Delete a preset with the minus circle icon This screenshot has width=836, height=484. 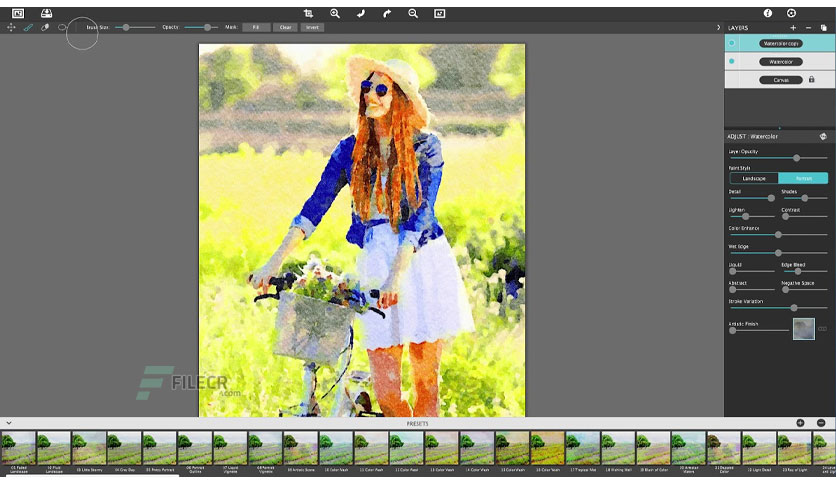tap(821, 423)
